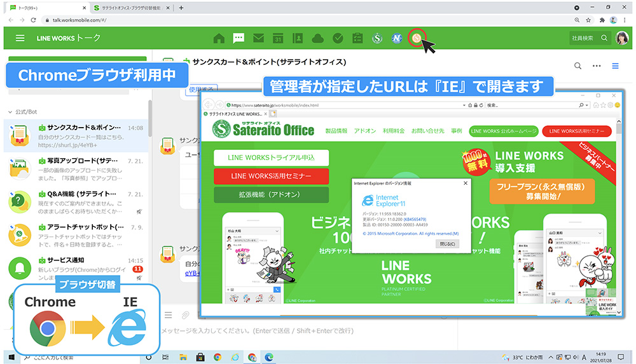Open Microsoft Store from taskbar
This screenshot has width=636, height=364.
click(x=200, y=357)
